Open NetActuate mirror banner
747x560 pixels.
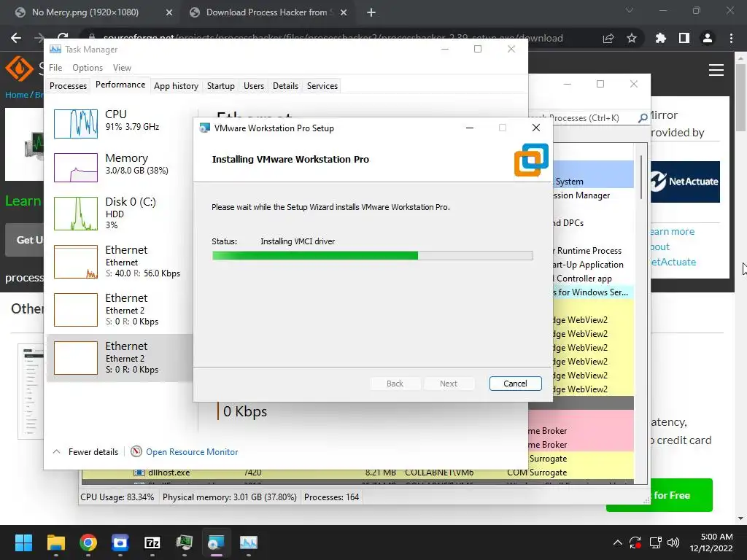[685, 182]
